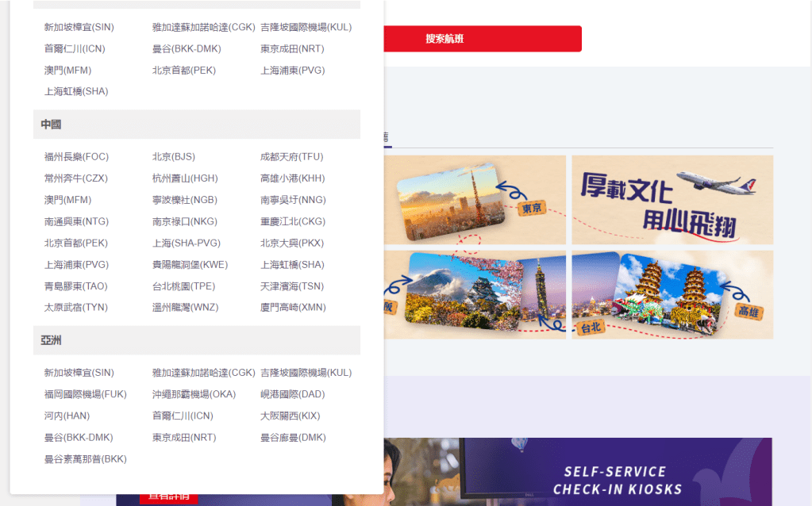
Task: Pick 沖繩那霸機場(OKA) option
Action: tap(192, 394)
